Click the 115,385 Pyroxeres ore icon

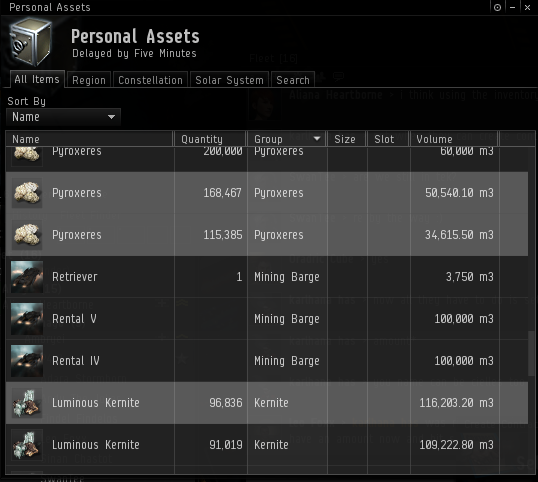coord(27,235)
